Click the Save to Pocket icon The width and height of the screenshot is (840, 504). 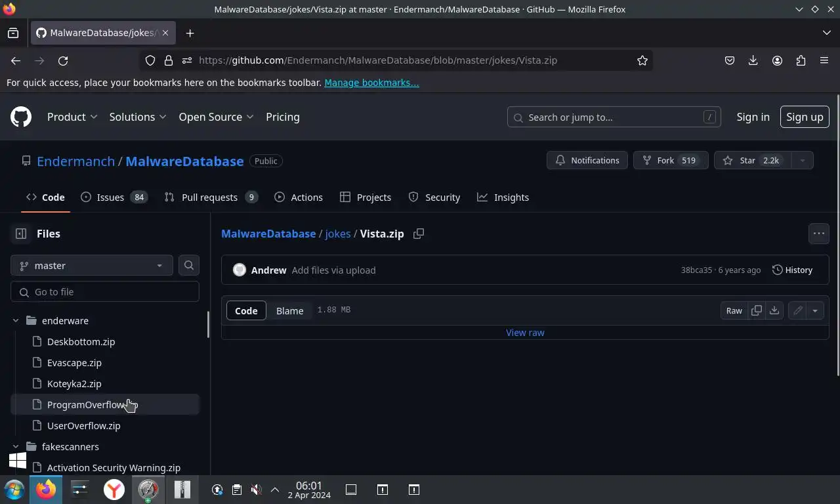point(730,60)
